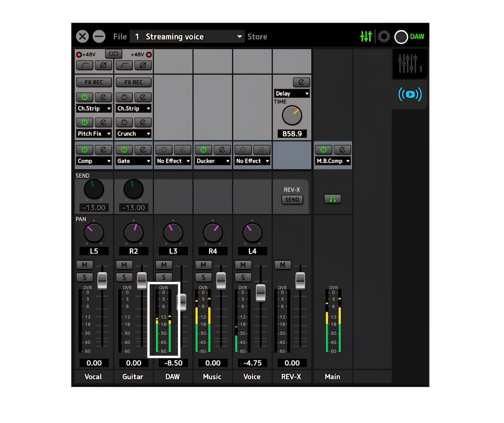Invert phase on the Vocal channel
This screenshot has height=423, width=504.
pos(103,66)
